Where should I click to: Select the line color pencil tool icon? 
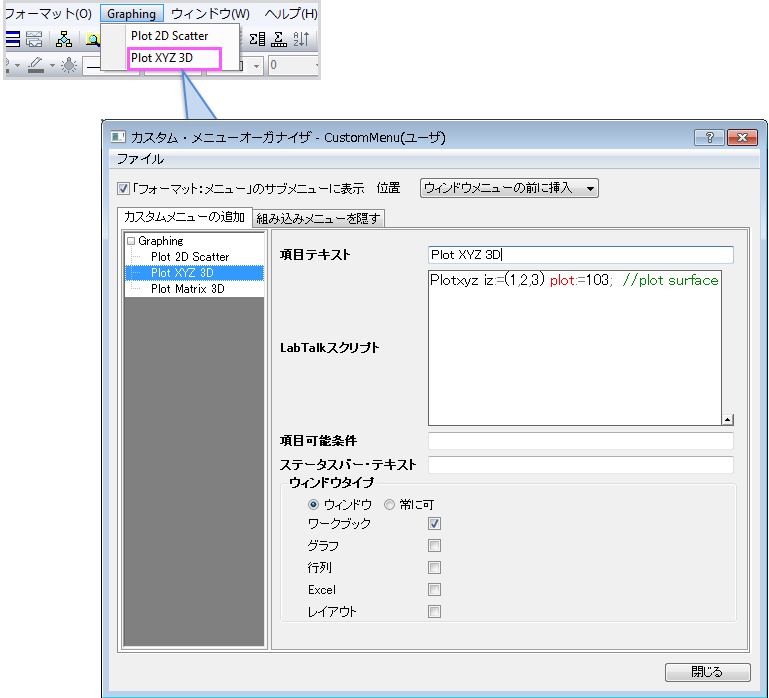[36, 65]
